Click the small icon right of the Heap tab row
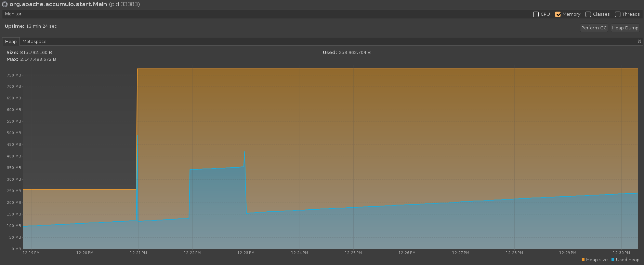The height and width of the screenshot is (265, 644). point(639,41)
